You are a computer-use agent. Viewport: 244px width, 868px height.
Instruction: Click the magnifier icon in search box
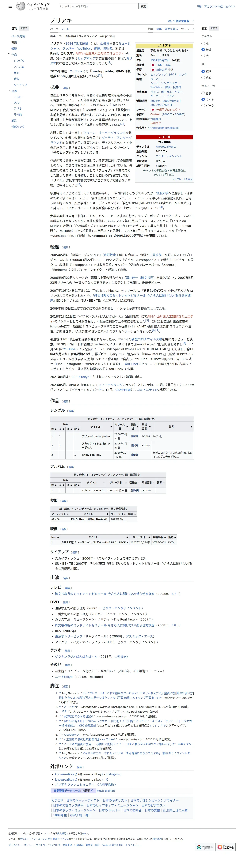[62, 6]
